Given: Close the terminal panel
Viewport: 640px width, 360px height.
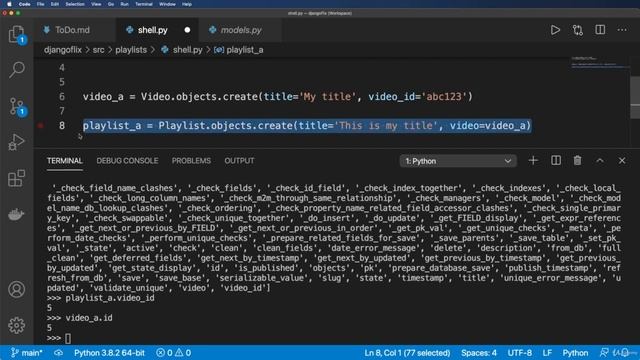Looking at the screenshot, I should coord(622,161).
